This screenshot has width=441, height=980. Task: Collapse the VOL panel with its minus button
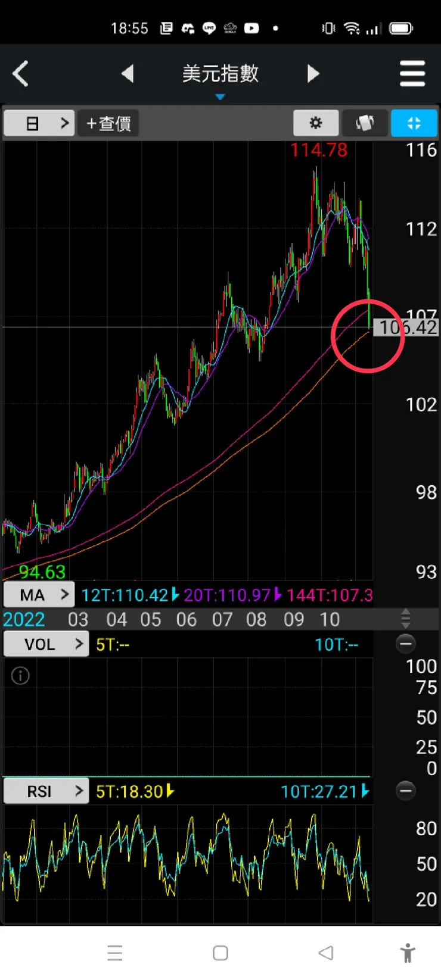pos(406,644)
